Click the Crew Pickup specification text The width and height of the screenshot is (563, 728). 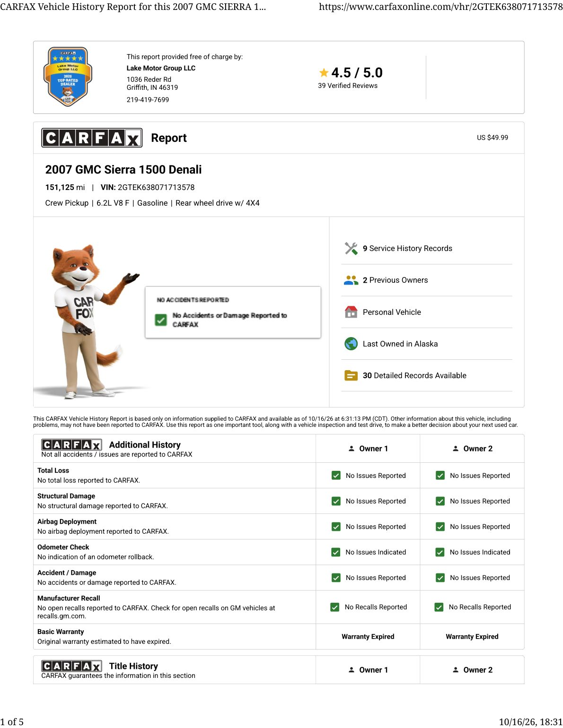pyautogui.click(x=67, y=203)
